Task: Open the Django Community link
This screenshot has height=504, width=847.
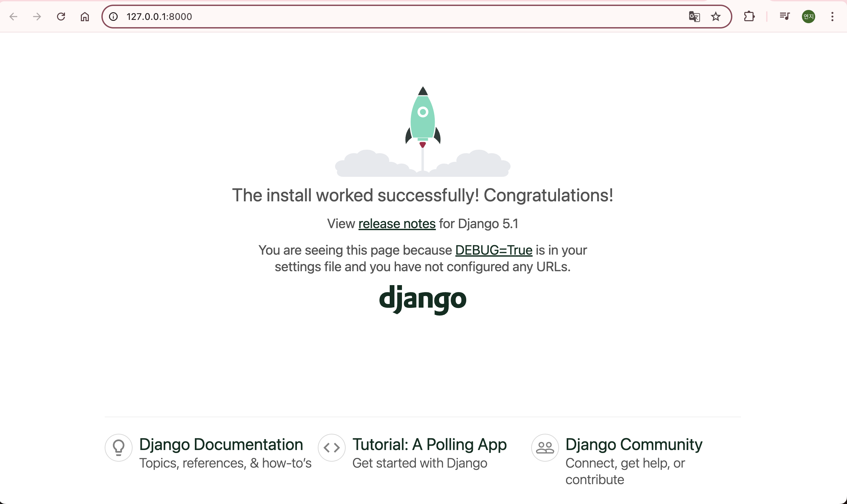Action: pyautogui.click(x=634, y=445)
